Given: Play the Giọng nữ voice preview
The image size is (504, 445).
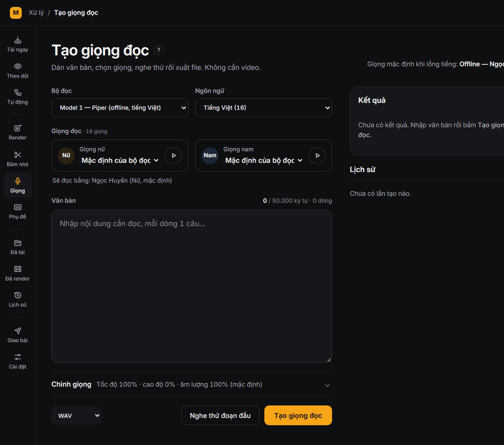Looking at the screenshot, I should pyautogui.click(x=174, y=156).
